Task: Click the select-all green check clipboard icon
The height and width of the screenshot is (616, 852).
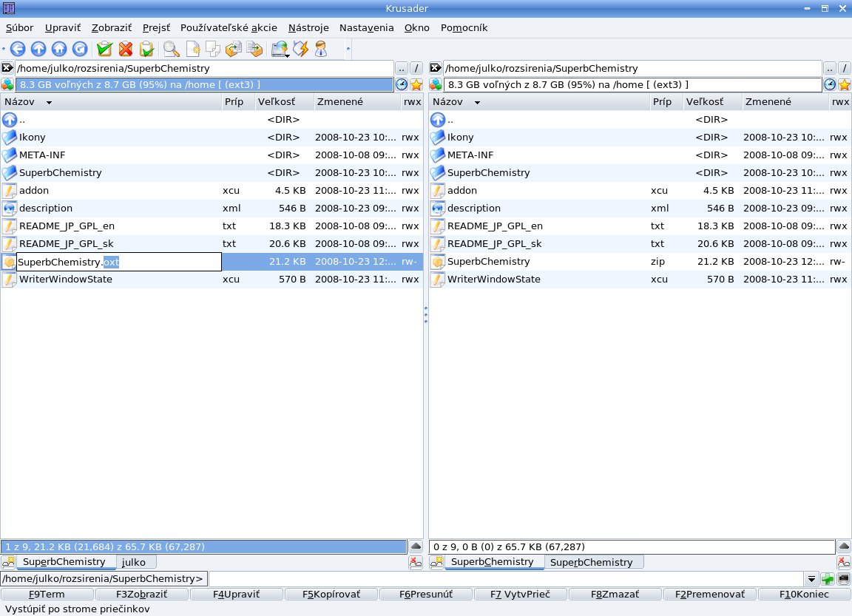Action: click(104, 49)
